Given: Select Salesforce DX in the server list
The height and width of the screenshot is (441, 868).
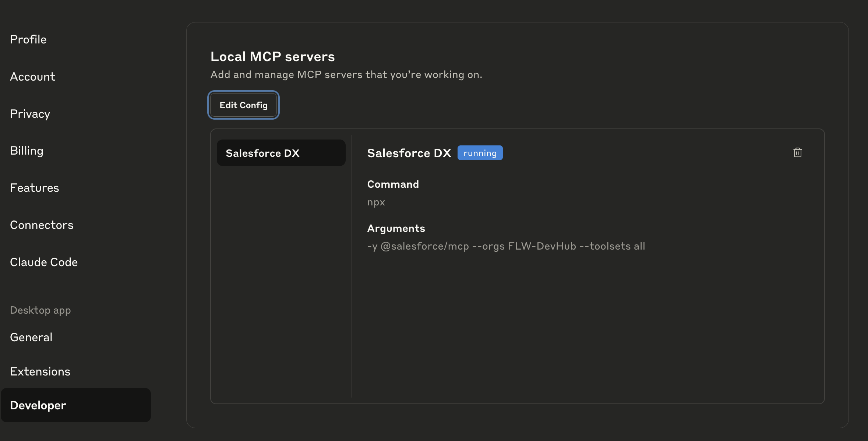Looking at the screenshot, I should (281, 153).
